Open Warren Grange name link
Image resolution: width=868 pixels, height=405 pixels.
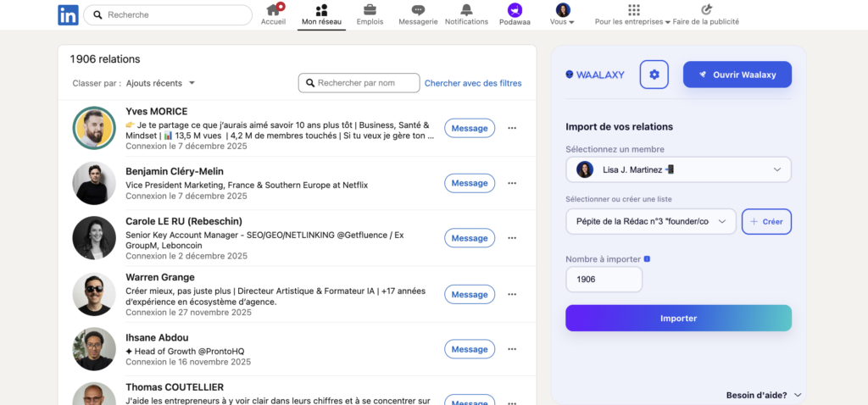[x=160, y=277]
